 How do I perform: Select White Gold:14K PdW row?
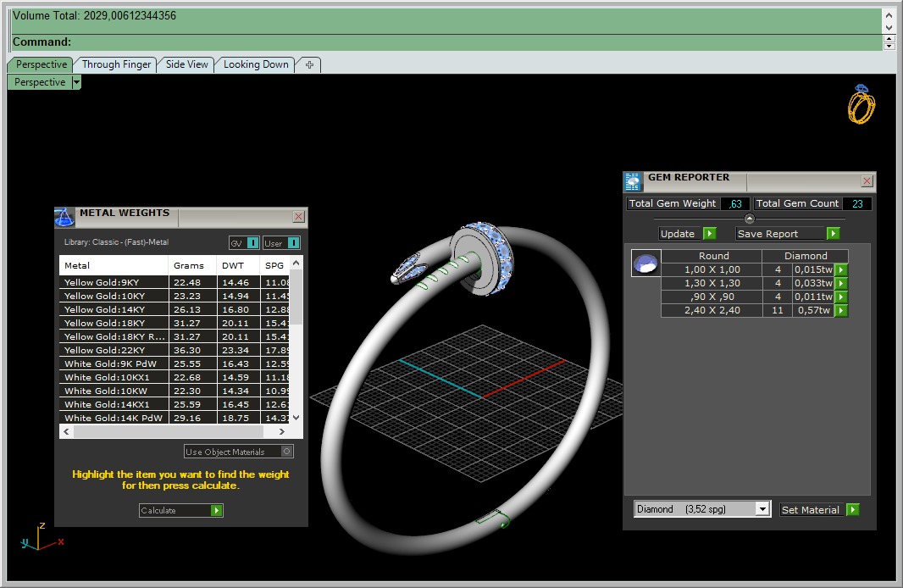[174, 418]
